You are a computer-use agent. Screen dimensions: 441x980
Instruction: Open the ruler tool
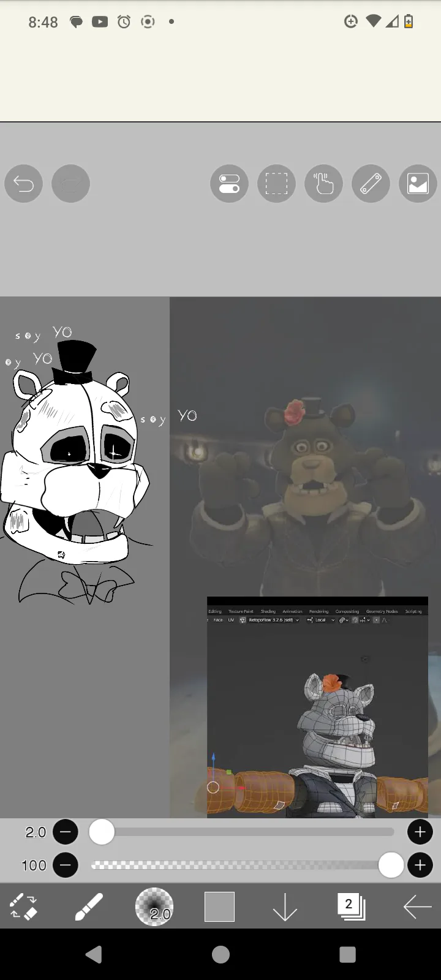tap(371, 183)
